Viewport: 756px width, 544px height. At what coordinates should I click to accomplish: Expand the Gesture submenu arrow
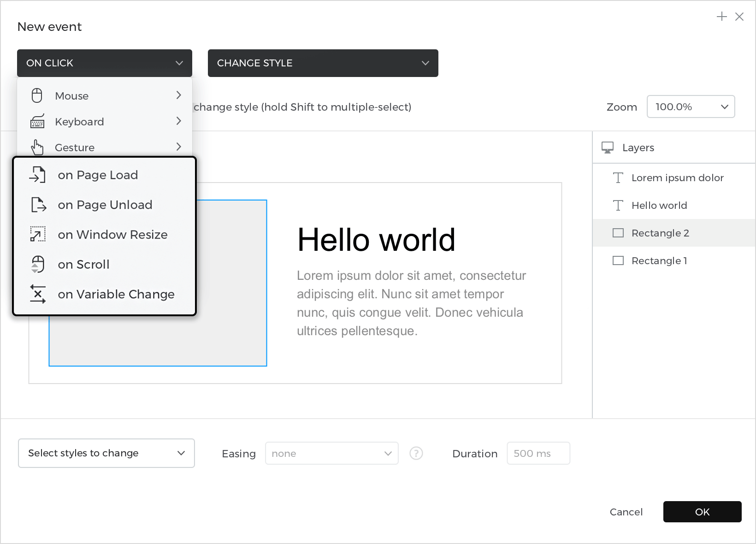(x=179, y=147)
